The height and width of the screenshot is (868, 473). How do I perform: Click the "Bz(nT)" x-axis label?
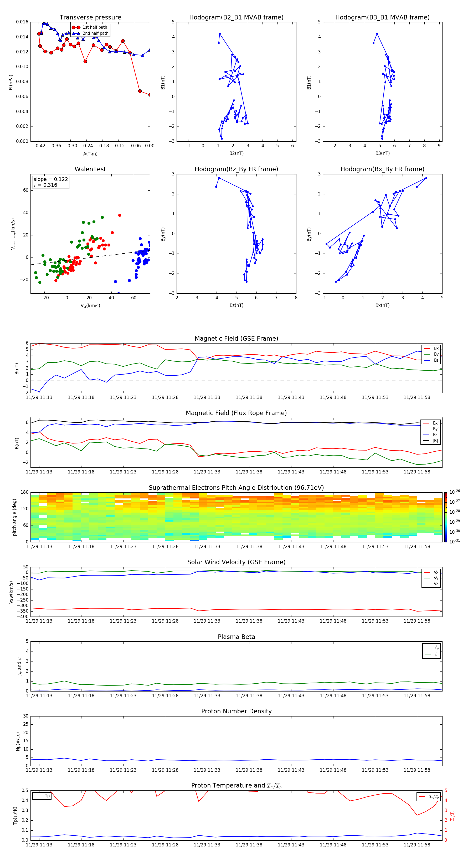point(236,305)
